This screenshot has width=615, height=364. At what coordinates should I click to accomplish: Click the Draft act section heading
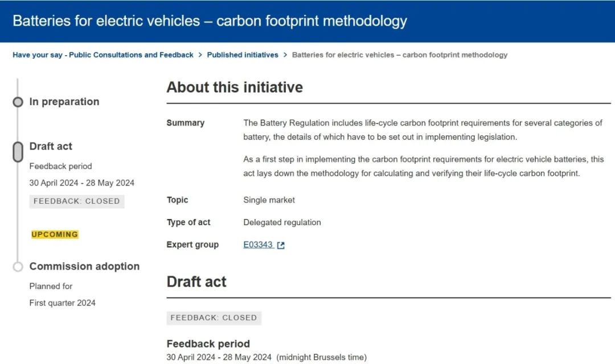(x=196, y=282)
